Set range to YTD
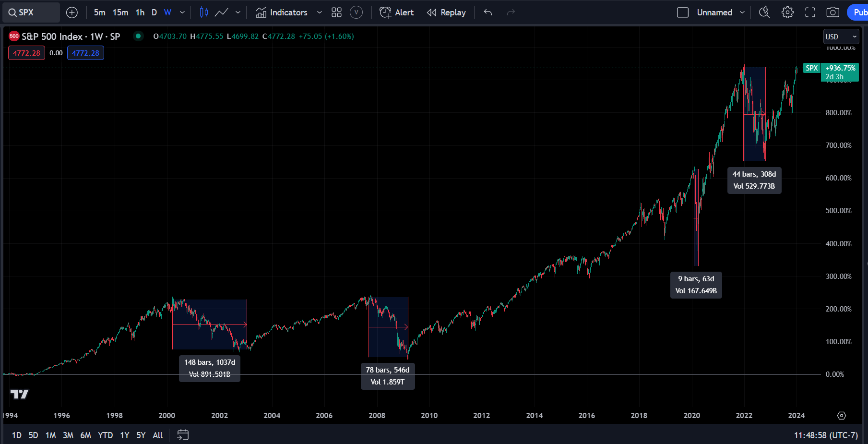The image size is (868, 444). (105, 435)
